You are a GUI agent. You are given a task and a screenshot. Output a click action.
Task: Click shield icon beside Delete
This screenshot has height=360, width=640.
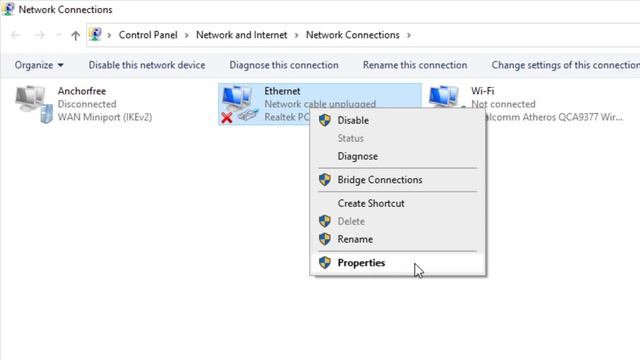325,221
